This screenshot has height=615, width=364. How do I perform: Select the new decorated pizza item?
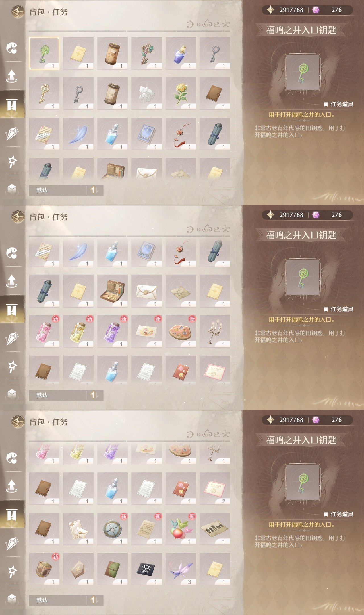pos(181,331)
